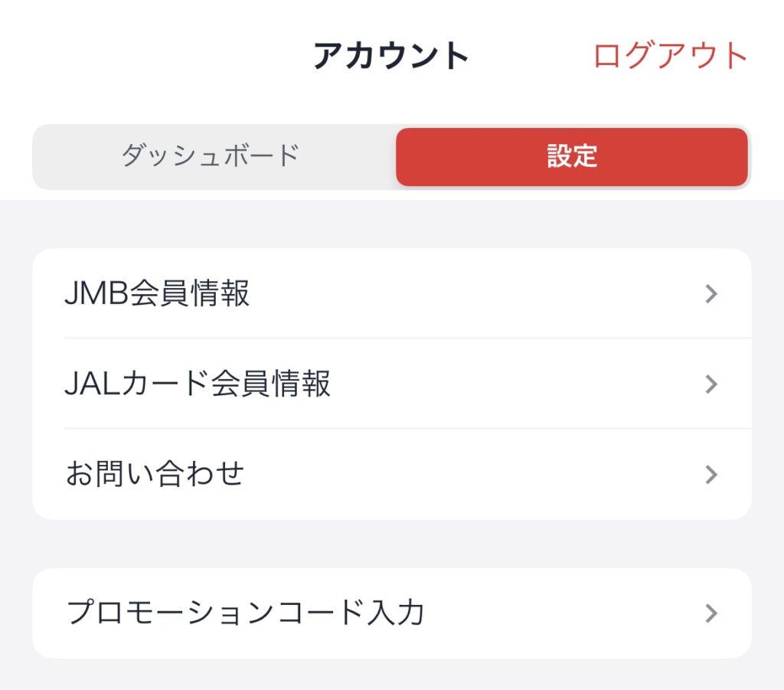Click the アカウント page title
Image resolution: width=784 pixels, height=690 pixels.
coord(391,55)
